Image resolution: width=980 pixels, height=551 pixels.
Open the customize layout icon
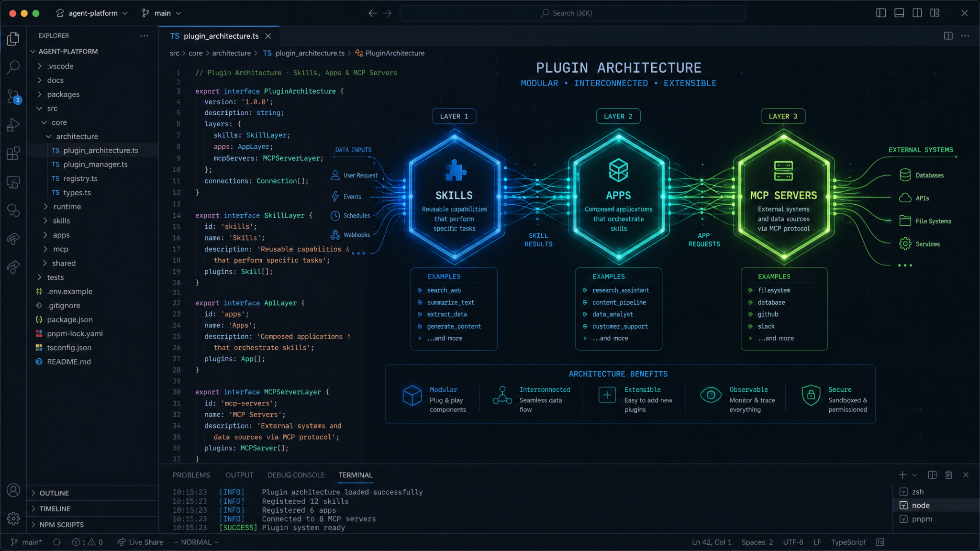pos(935,13)
